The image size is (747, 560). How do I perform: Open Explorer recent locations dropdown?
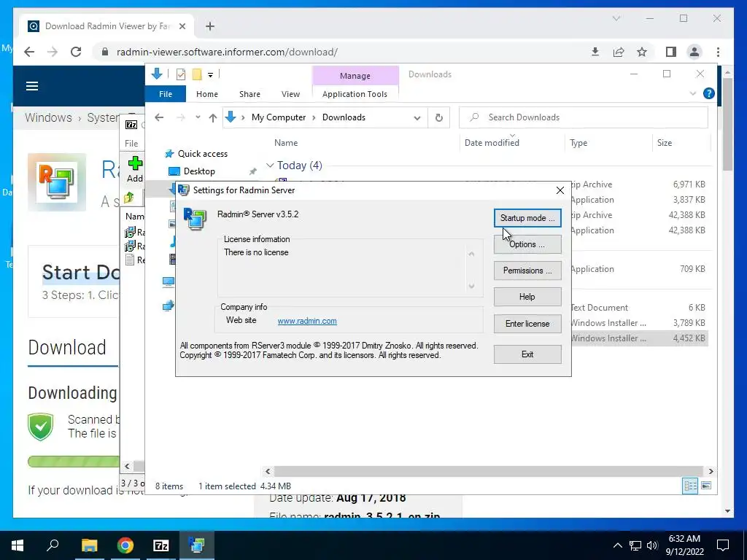[197, 117]
